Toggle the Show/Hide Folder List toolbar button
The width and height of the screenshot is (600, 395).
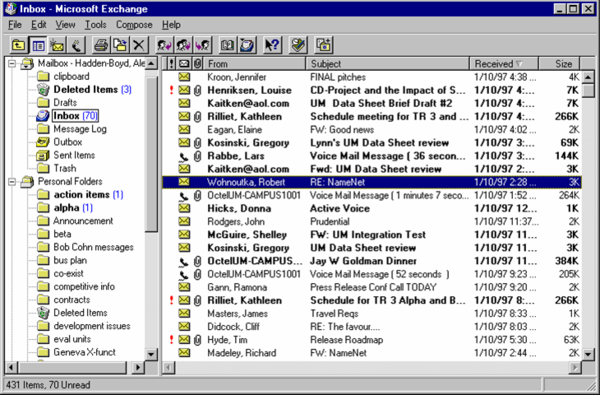coord(38,46)
